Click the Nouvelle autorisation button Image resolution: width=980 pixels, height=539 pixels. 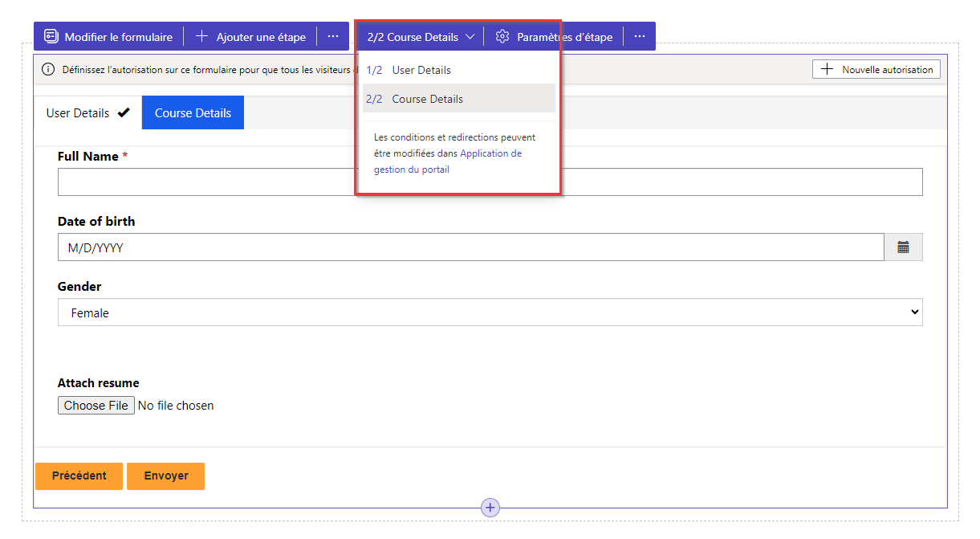pos(876,70)
